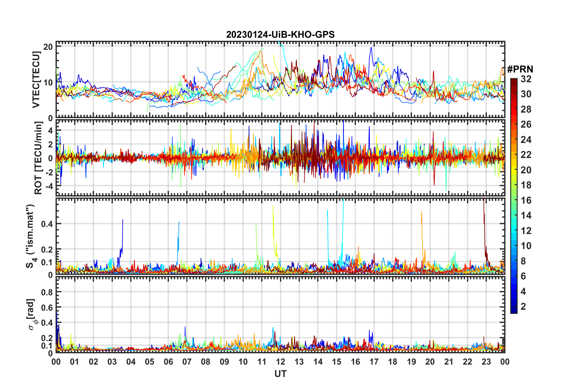Click the -2 tick on ROT axis
Screen dimensions: 561x392
(x=49, y=172)
